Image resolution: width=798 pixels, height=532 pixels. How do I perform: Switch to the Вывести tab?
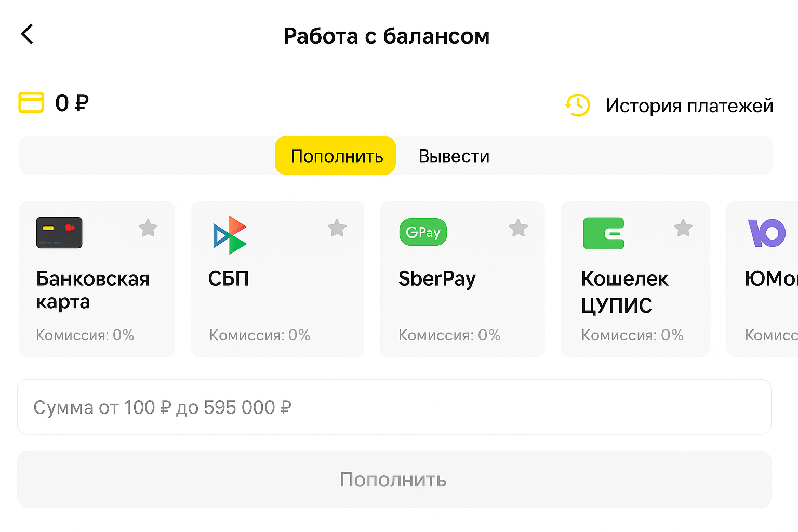[x=454, y=155]
